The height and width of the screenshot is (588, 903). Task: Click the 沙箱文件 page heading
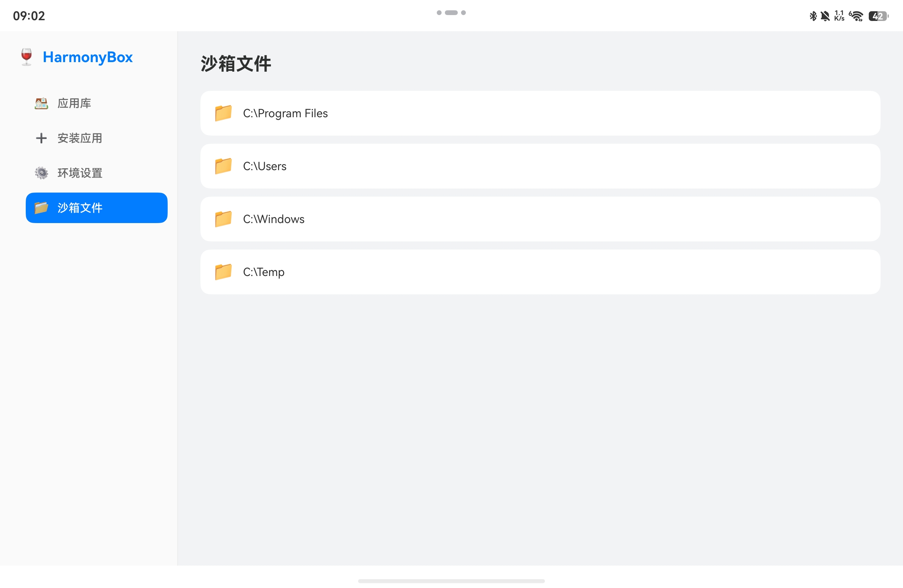236,63
